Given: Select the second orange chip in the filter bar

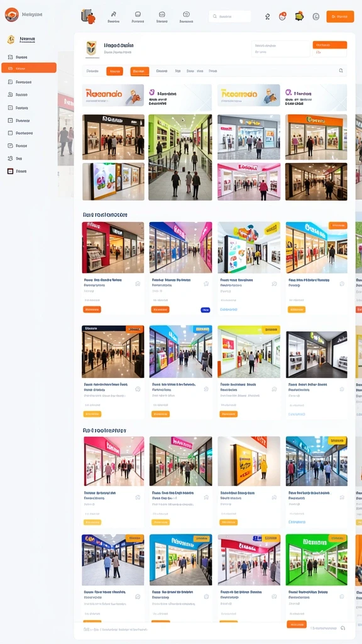Looking at the screenshot, I should coord(140,71).
